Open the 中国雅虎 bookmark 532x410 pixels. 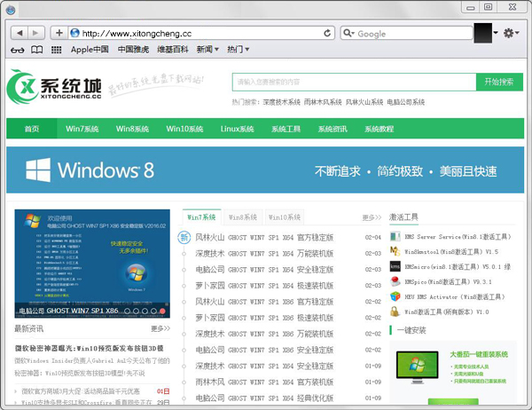[x=133, y=50]
